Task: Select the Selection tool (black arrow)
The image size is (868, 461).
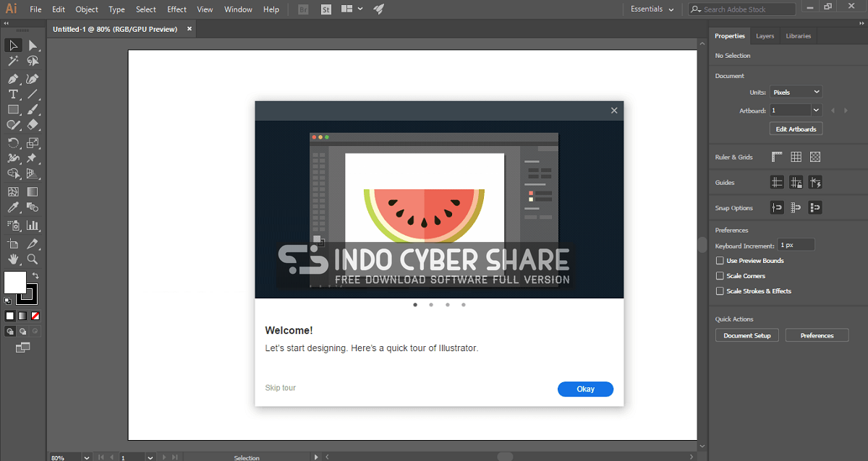Action: point(13,46)
